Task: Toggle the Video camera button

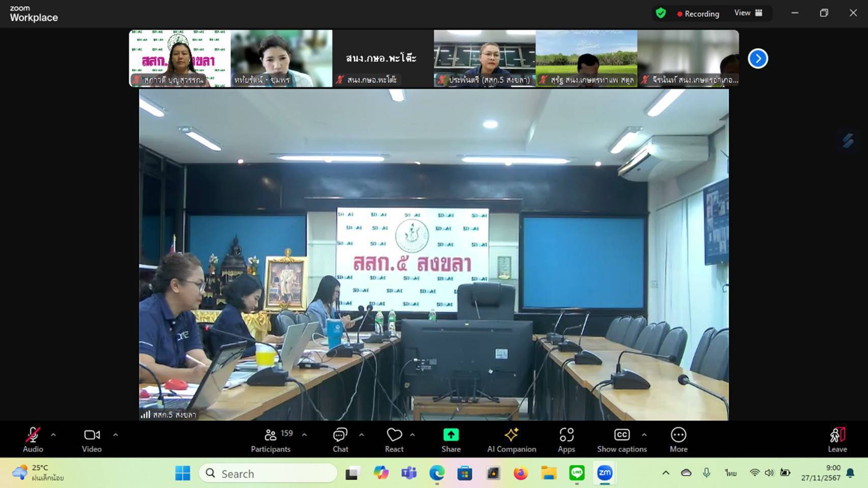Action: (x=92, y=440)
